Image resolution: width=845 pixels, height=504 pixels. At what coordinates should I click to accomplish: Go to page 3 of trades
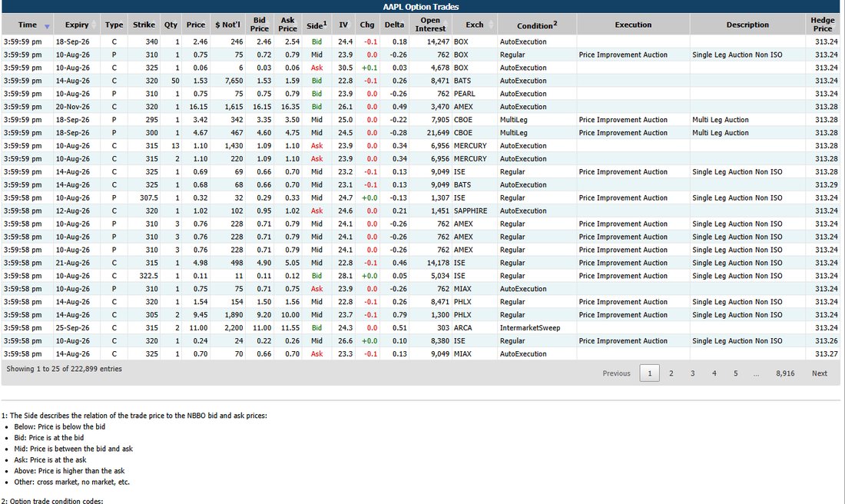tap(692, 373)
